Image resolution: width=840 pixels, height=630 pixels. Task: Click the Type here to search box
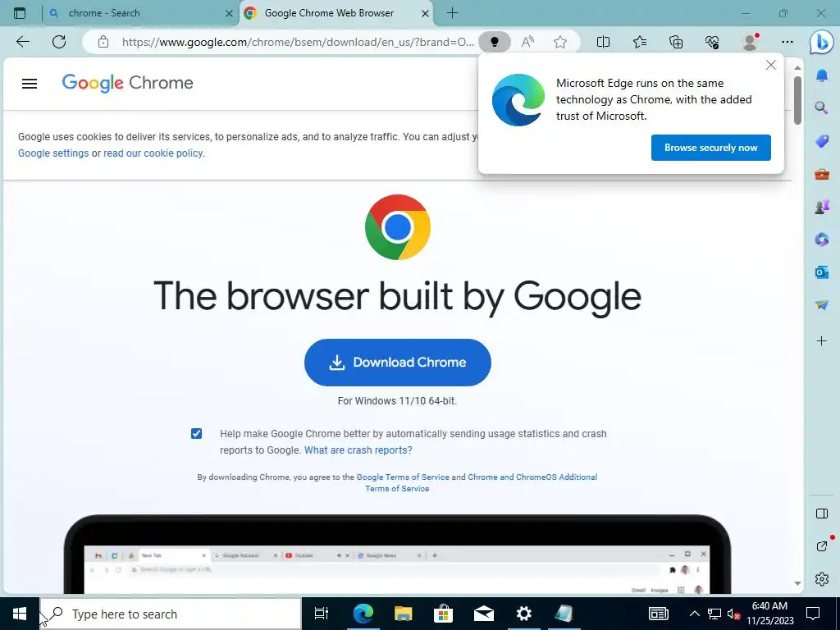tap(171, 614)
